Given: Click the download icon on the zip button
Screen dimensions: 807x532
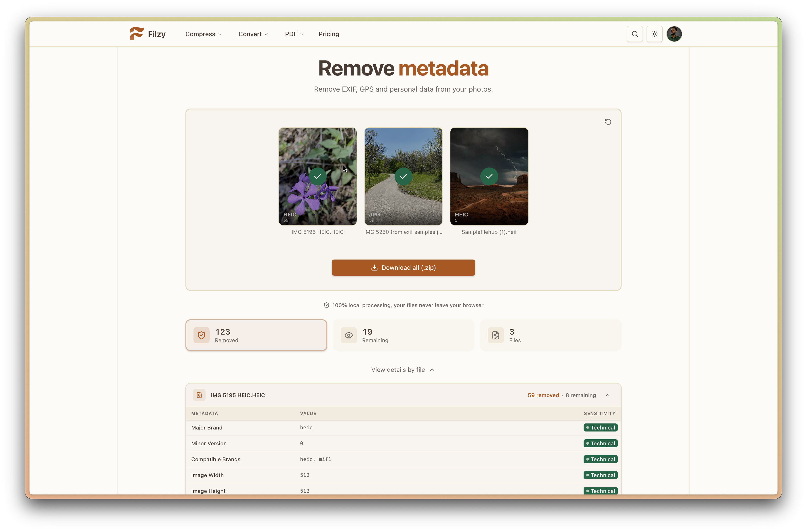Looking at the screenshot, I should [374, 268].
